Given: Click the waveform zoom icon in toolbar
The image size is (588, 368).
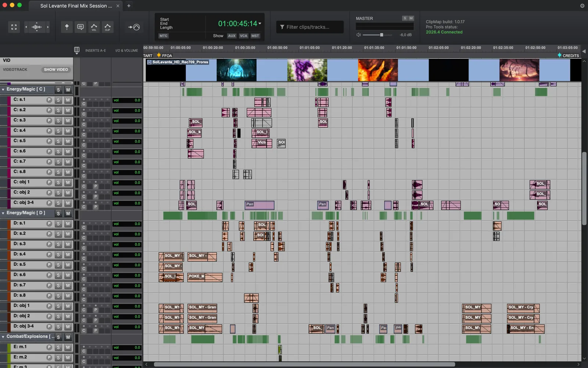Looking at the screenshot, I should tap(37, 27).
